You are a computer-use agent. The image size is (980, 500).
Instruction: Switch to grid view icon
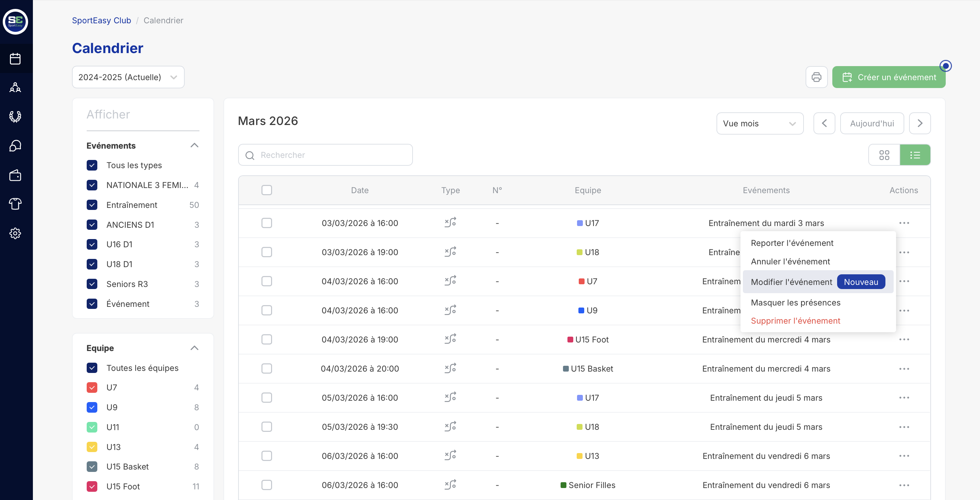pos(884,155)
